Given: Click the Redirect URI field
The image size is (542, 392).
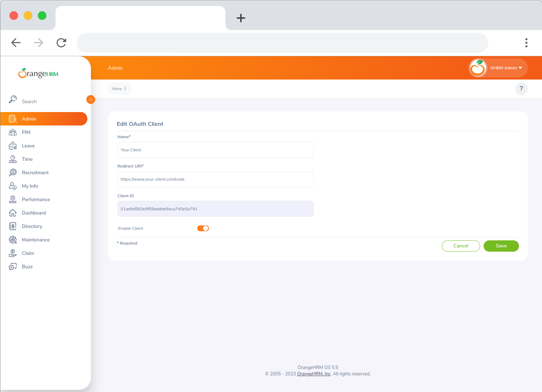Looking at the screenshot, I should [215, 179].
